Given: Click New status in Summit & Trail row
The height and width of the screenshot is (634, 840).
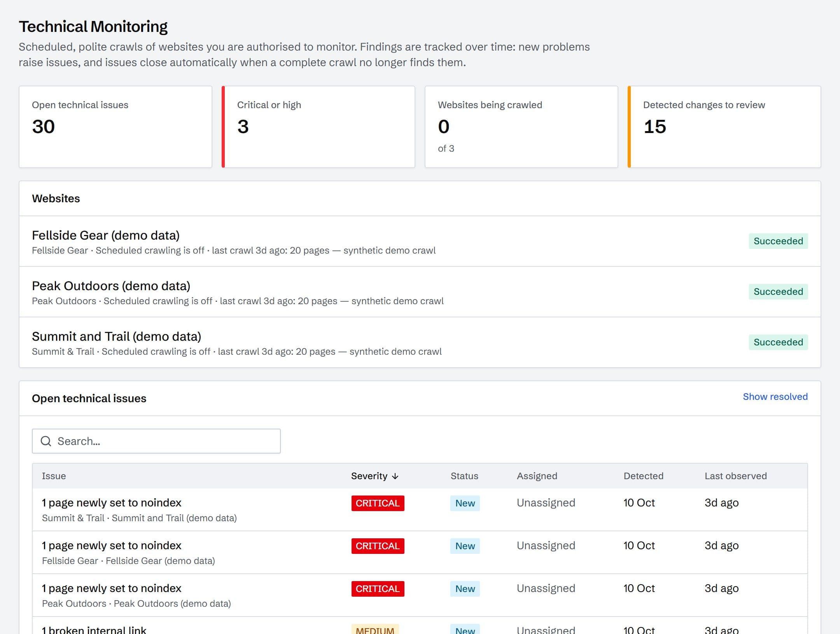Looking at the screenshot, I should point(465,503).
